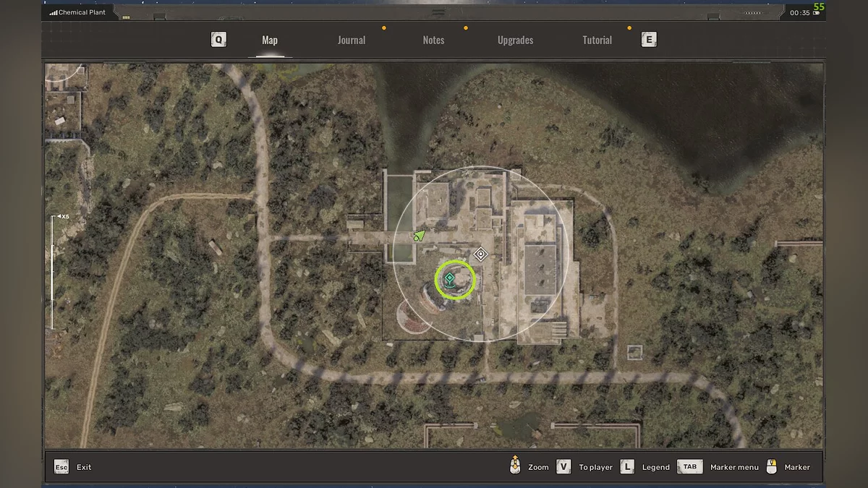Image resolution: width=868 pixels, height=488 pixels.
Task: Open the Marker menu label
Action: 734,467
